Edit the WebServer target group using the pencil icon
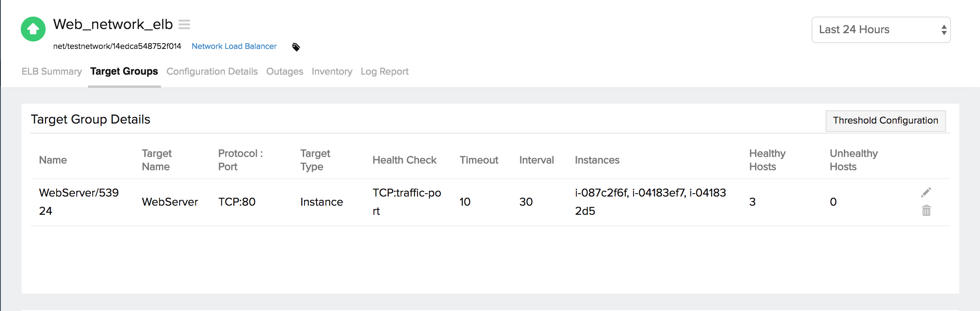Image resolution: width=980 pixels, height=311 pixels. pos(926,192)
